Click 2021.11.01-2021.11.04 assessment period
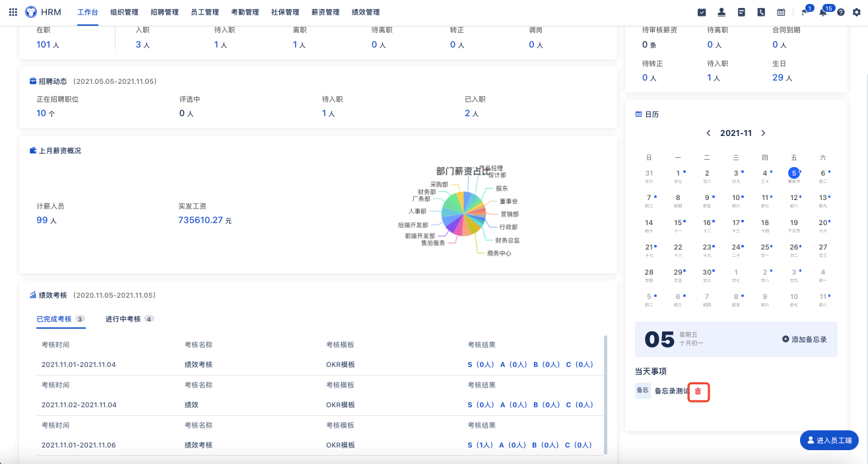Viewport: 868px width, 464px height. [x=79, y=364]
